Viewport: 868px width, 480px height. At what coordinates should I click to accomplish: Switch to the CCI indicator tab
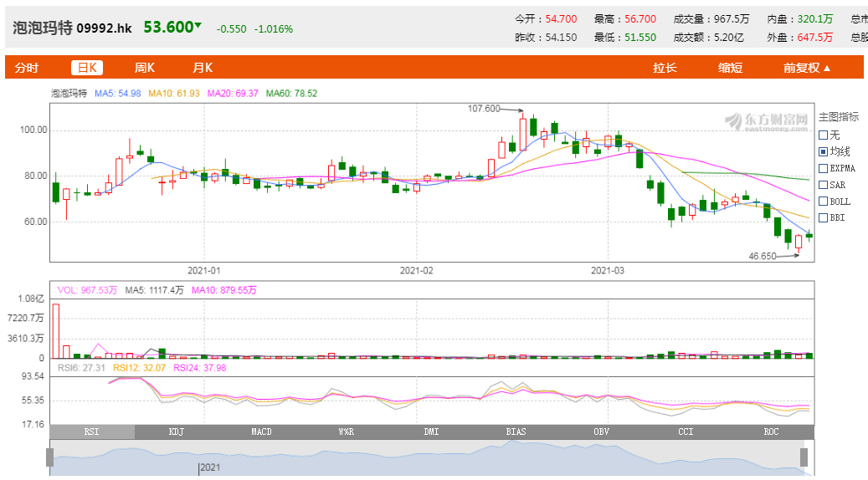click(x=686, y=431)
